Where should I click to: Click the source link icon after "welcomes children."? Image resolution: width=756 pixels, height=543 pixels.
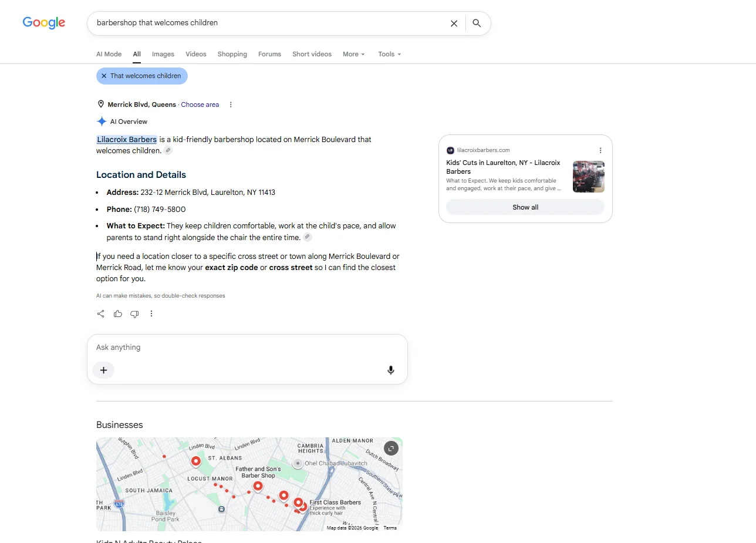(x=168, y=150)
